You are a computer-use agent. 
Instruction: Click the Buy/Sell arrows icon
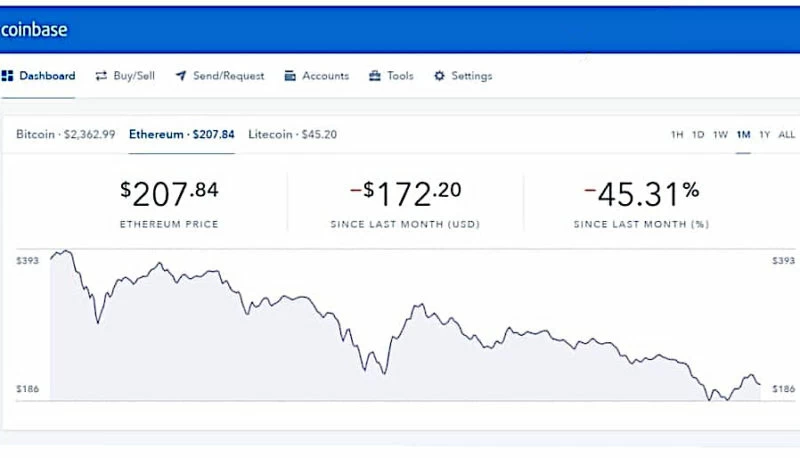point(101,76)
